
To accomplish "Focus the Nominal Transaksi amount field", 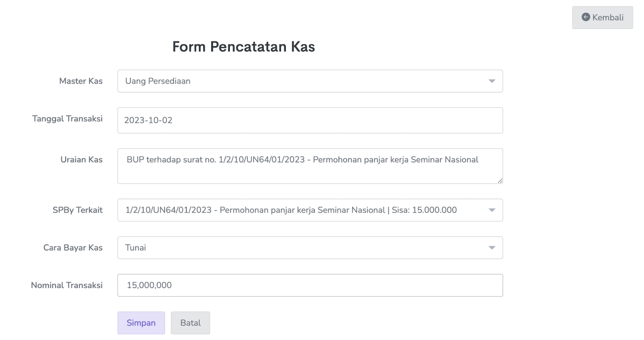I will [310, 285].
